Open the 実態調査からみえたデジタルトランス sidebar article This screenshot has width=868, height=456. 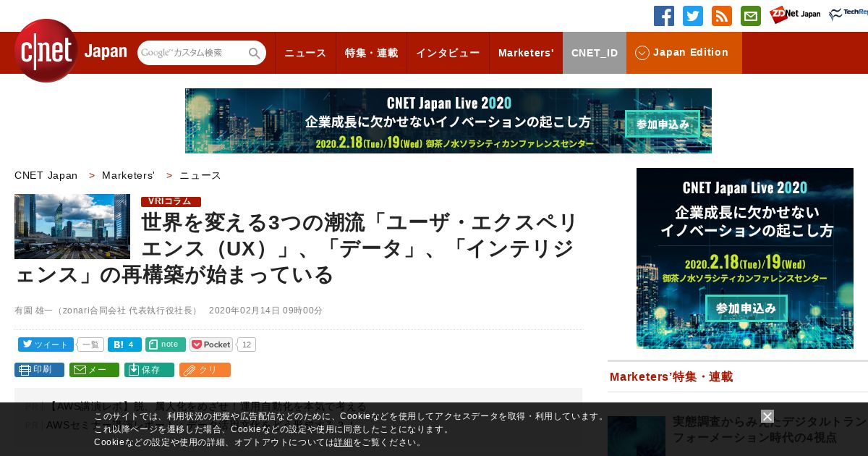tap(770, 429)
